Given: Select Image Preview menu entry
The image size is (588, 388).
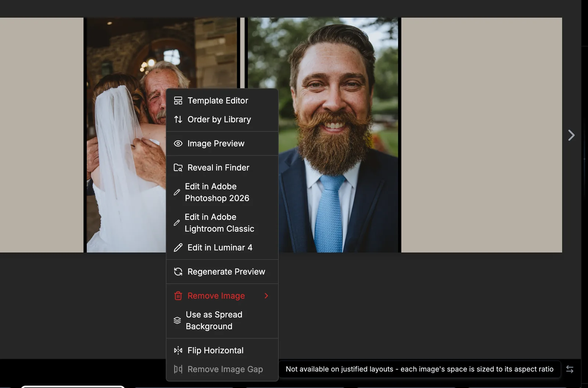Looking at the screenshot, I should point(222,143).
